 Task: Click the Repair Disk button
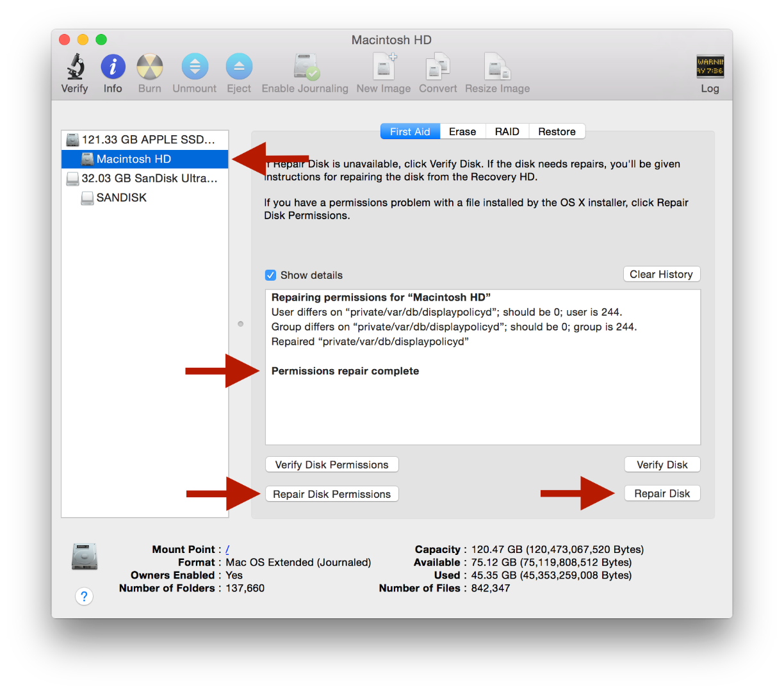pyautogui.click(x=662, y=493)
